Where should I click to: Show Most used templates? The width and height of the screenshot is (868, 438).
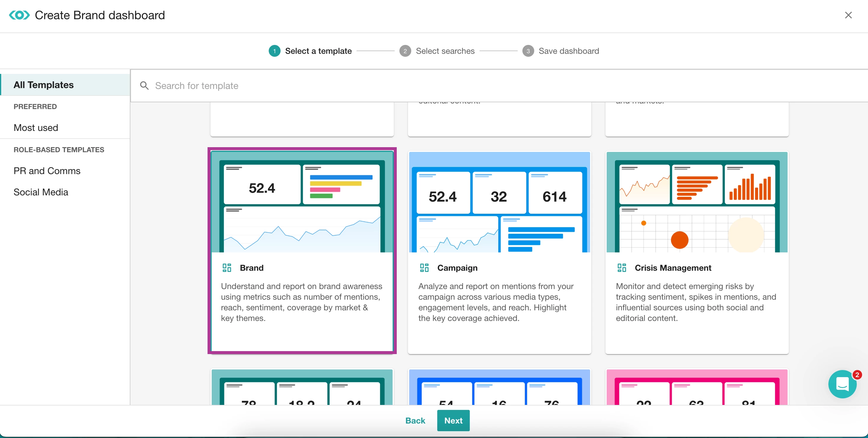(36, 128)
